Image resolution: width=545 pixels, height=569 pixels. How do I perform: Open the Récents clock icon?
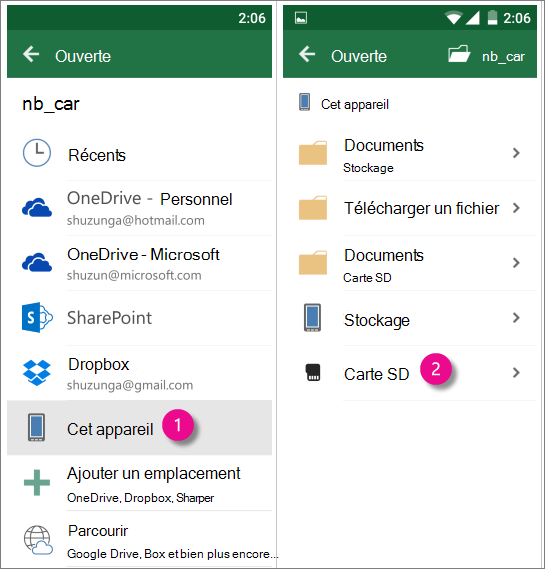pyautogui.click(x=37, y=153)
